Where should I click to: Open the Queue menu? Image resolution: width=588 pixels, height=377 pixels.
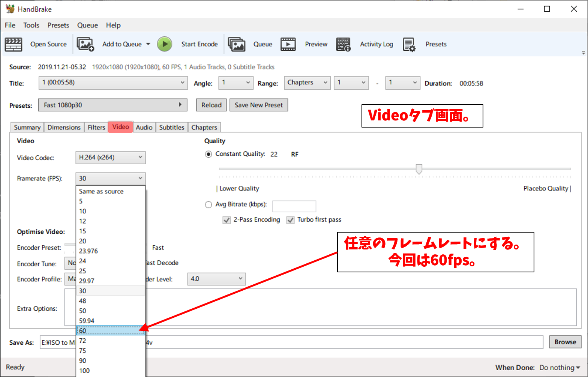click(x=87, y=25)
